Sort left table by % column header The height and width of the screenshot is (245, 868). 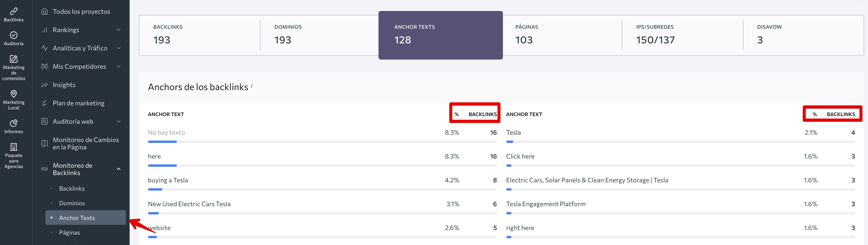[457, 114]
